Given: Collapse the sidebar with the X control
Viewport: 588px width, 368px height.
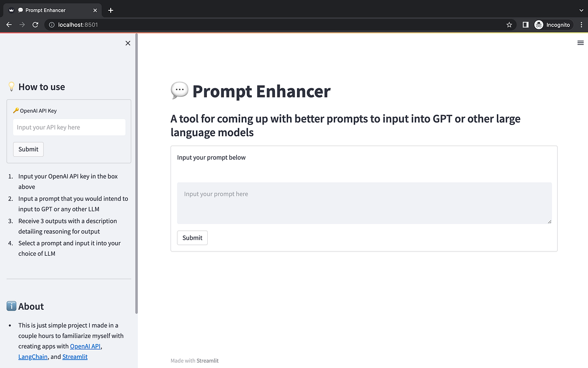Looking at the screenshot, I should point(127,43).
